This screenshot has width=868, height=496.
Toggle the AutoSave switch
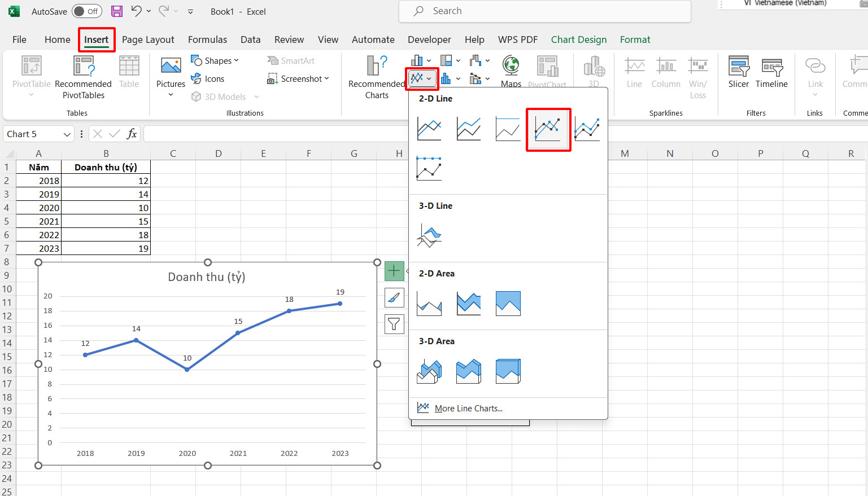click(x=87, y=11)
